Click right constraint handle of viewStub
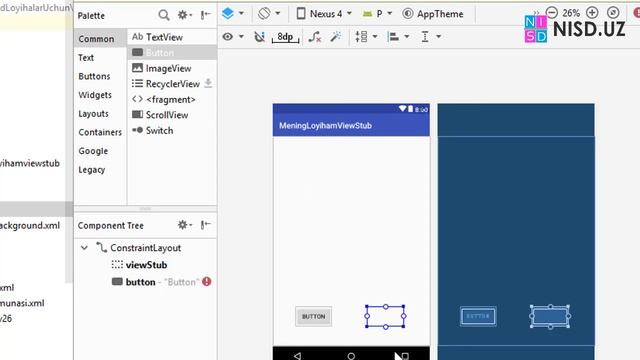Image resolution: width=640 pixels, height=360 pixels. click(404, 316)
